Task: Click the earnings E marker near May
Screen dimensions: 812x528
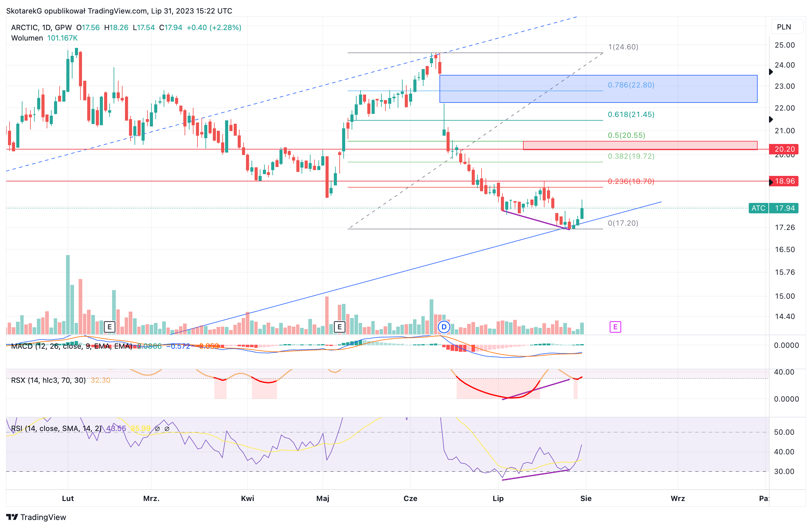Action: [339, 327]
